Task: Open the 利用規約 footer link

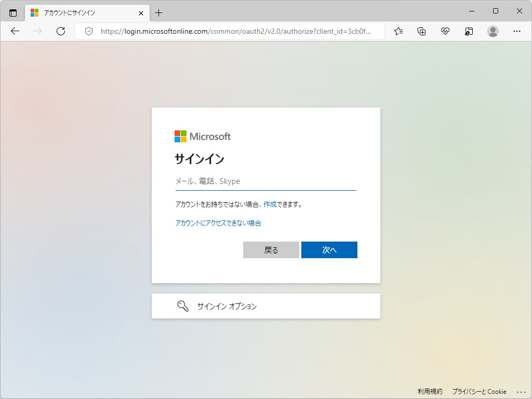Action: [x=430, y=391]
